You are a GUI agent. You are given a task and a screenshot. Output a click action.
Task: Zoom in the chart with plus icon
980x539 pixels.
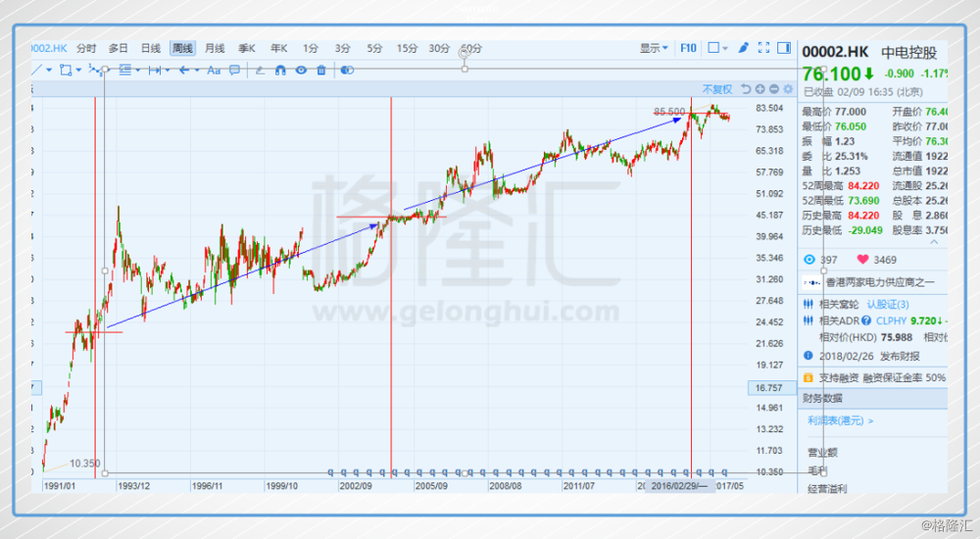[x=760, y=89]
